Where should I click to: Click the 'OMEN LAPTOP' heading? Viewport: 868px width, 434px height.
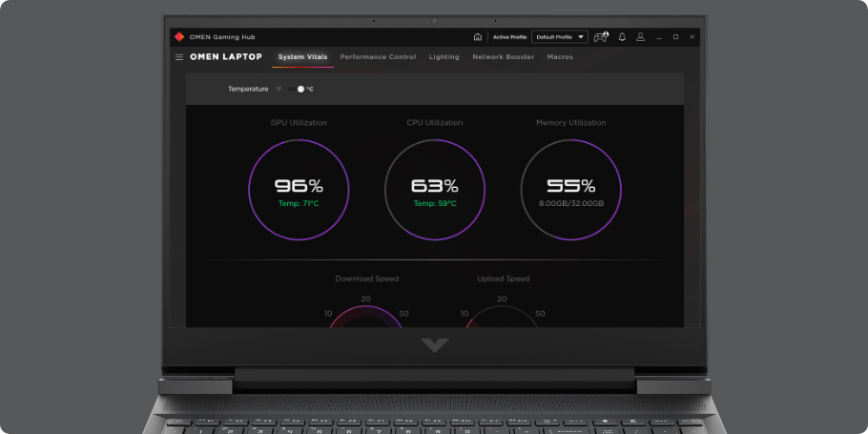pyautogui.click(x=226, y=57)
